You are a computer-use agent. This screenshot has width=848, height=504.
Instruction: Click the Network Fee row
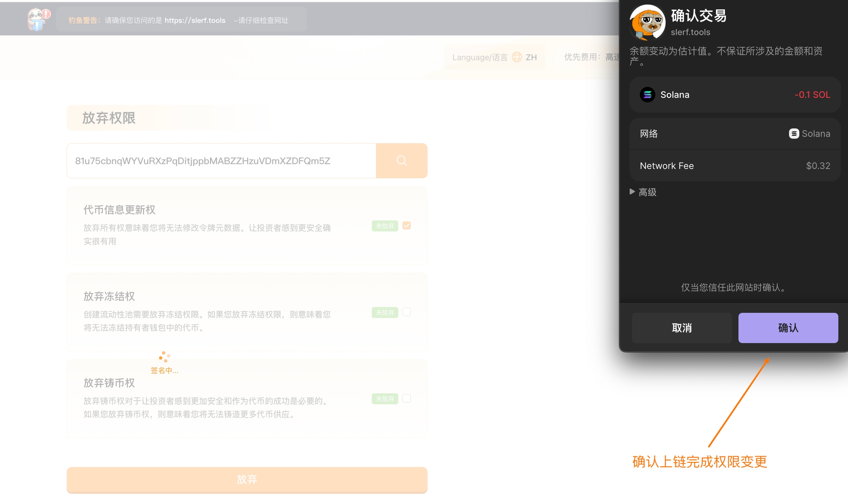tap(735, 166)
